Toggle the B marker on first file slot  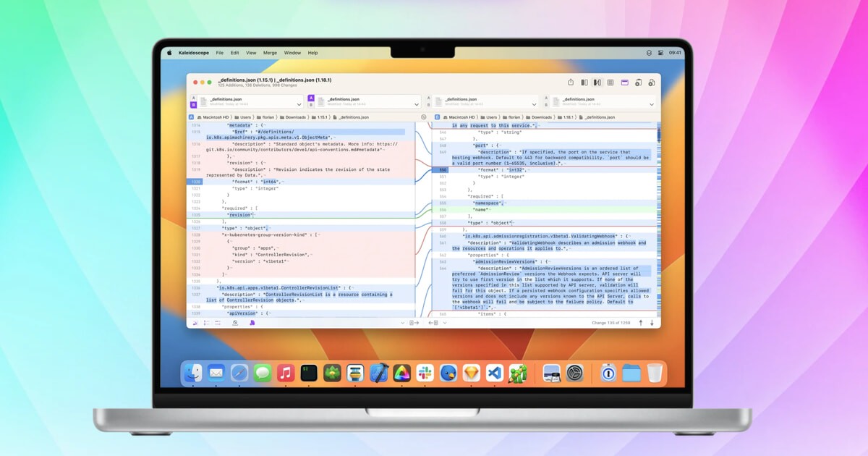(x=193, y=105)
